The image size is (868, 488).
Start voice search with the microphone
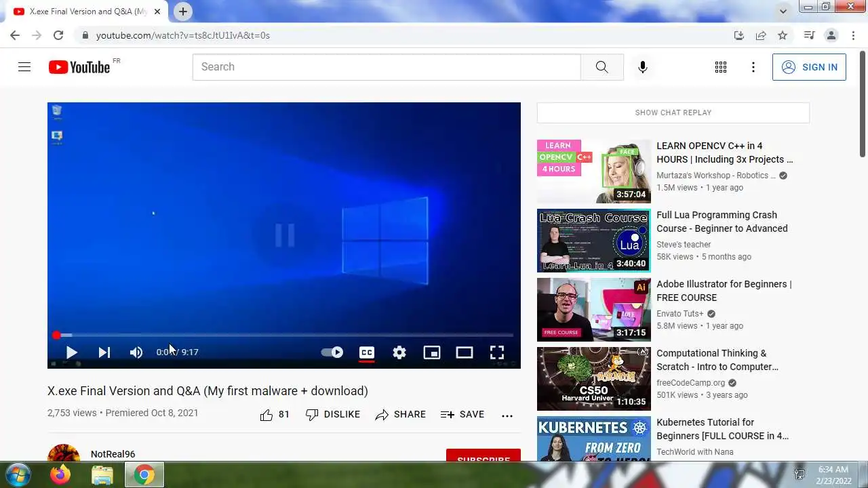(643, 67)
